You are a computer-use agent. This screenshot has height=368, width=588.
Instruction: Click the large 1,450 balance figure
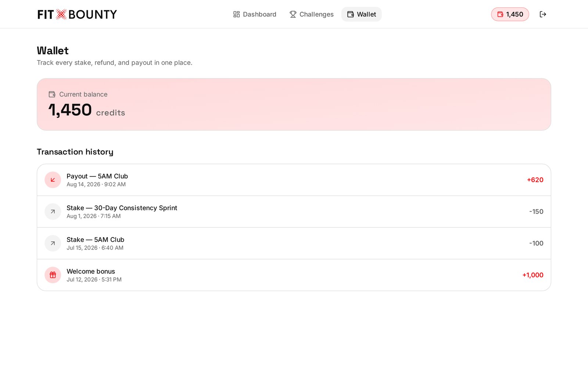pyautogui.click(x=70, y=110)
